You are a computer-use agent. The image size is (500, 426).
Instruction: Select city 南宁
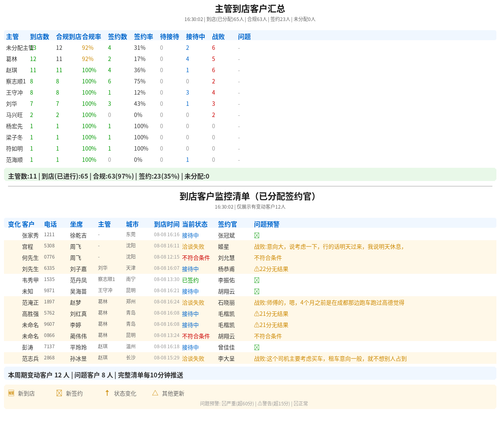[x=131, y=279]
